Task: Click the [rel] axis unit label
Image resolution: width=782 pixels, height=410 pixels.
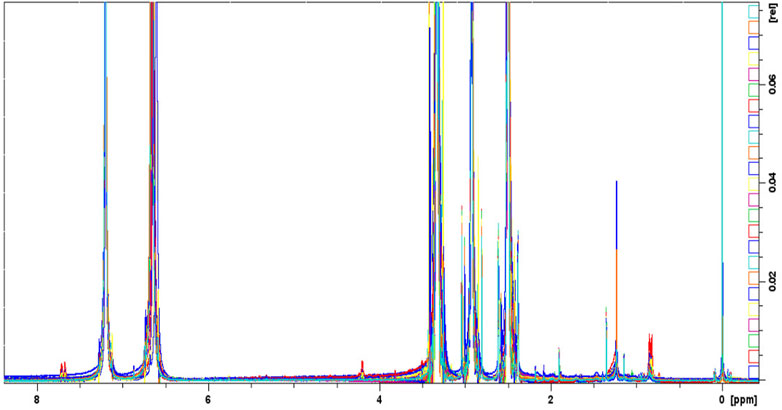Action: pyautogui.click(x=773, y=13)
